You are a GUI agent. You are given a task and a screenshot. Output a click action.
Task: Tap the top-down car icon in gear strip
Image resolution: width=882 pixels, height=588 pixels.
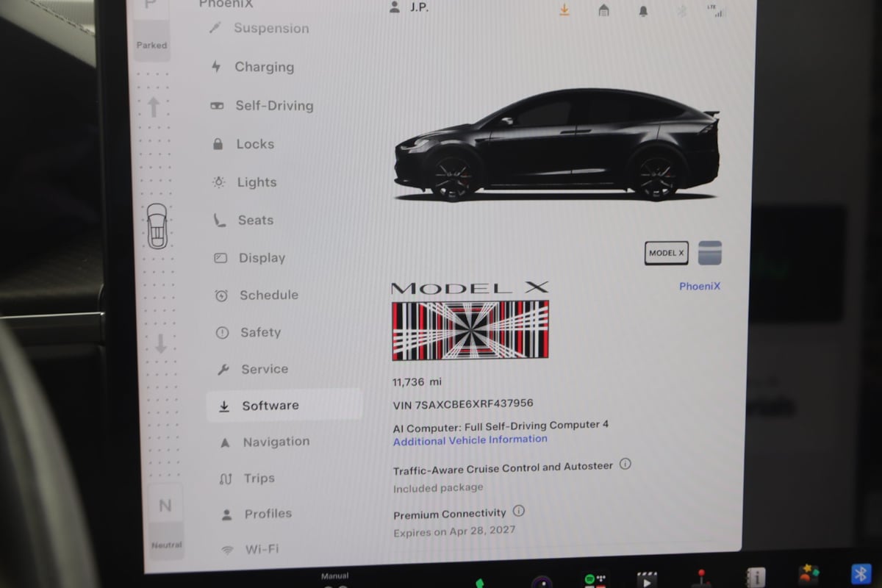coord(156,226)
